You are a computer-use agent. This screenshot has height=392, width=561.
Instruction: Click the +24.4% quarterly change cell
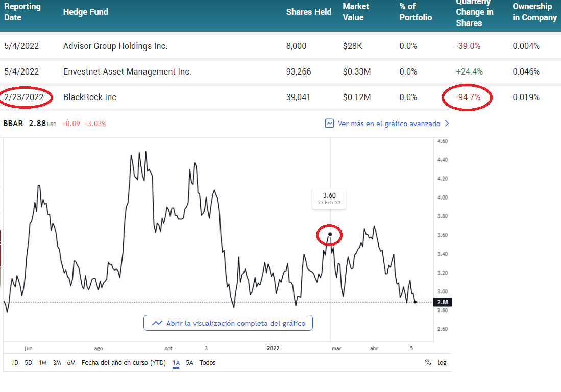coord(469,71)
